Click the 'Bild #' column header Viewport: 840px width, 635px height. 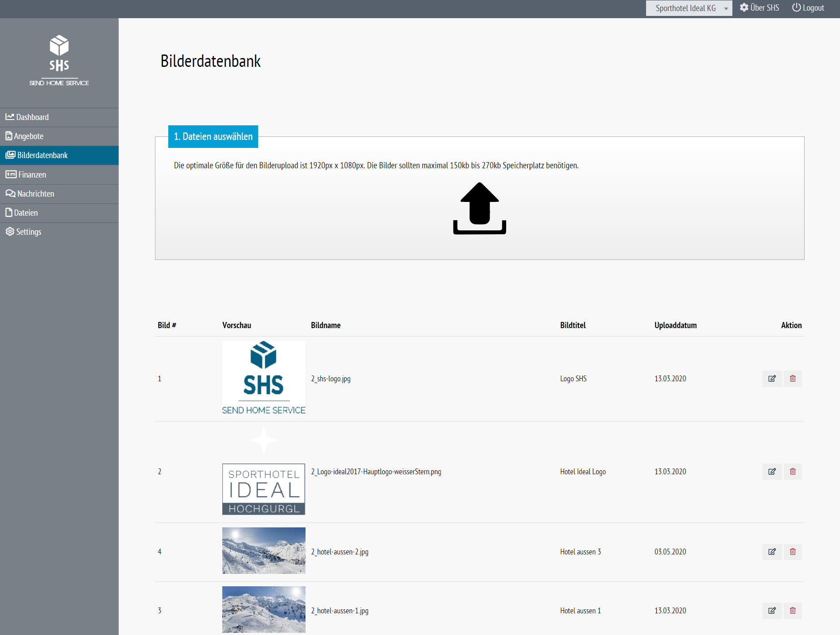pos(167,325)
